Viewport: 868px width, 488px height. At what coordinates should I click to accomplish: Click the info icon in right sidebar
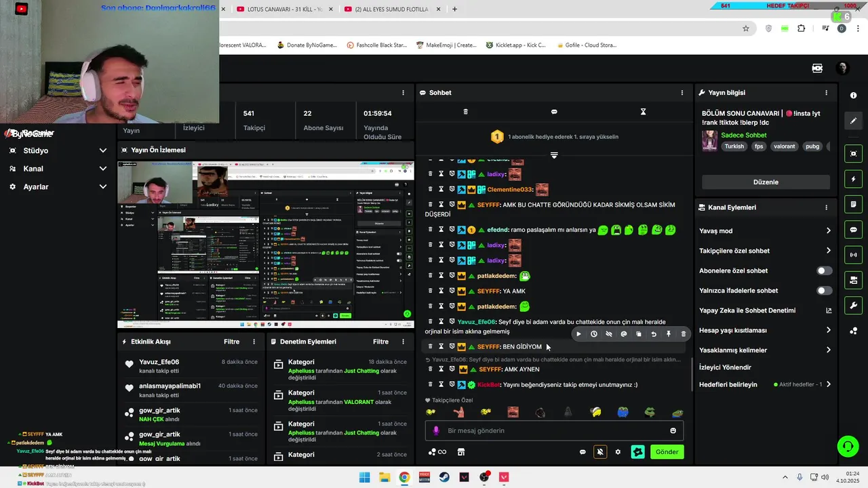pos(854,96)
